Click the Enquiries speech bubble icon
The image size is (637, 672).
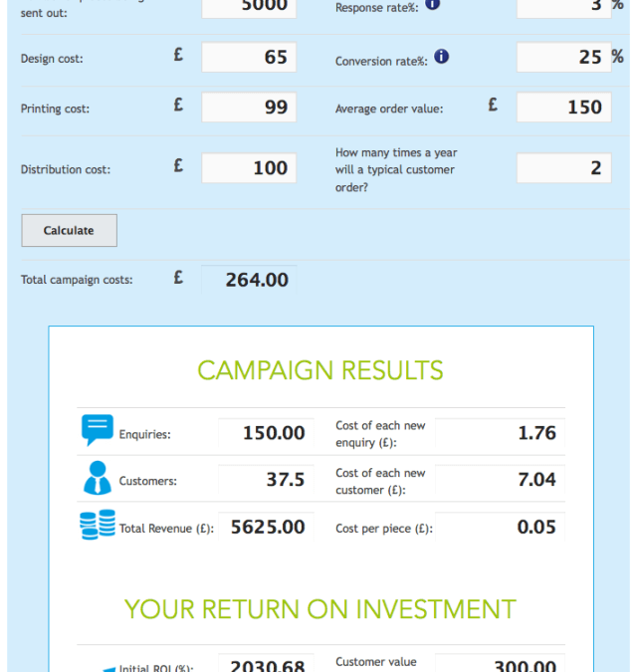[x=98, y=430]
